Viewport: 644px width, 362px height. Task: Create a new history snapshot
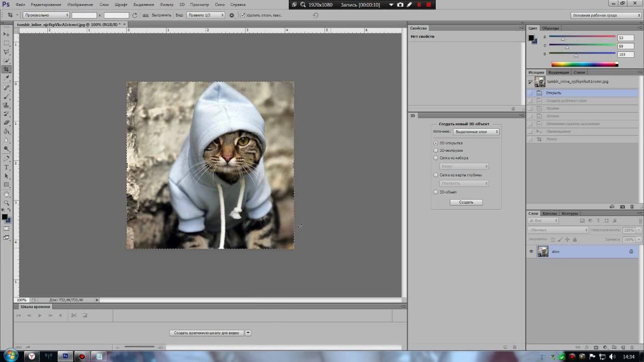click(x=622, y=207)
